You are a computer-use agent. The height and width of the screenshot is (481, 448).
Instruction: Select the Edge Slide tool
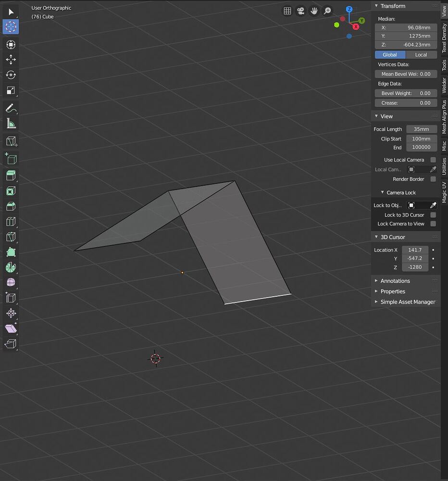(11, 298)
